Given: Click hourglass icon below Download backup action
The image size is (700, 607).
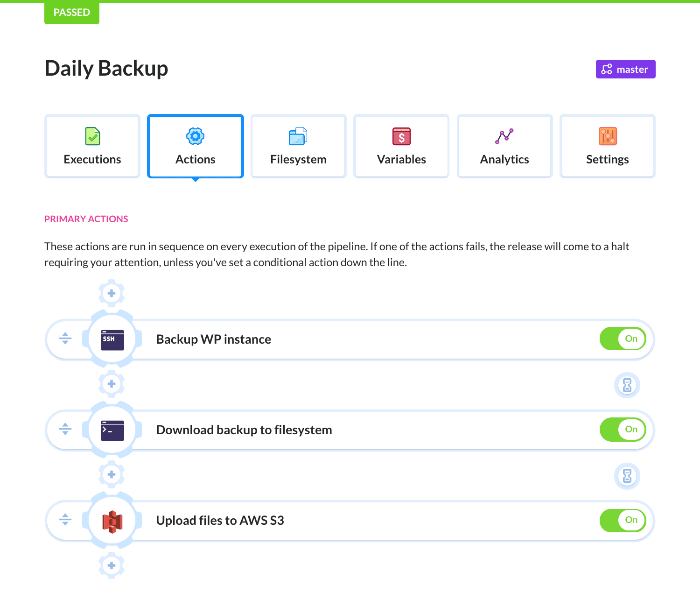Looking at the screenshot, I should click(x=627, y=476).
